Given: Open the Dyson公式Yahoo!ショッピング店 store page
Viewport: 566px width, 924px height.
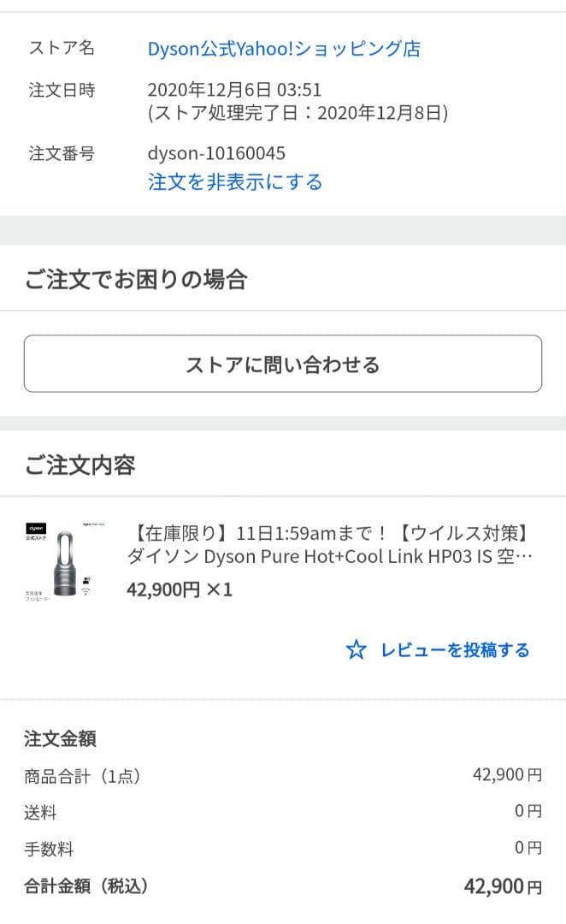Looking at the screenshot, I should tap(284, 49).
